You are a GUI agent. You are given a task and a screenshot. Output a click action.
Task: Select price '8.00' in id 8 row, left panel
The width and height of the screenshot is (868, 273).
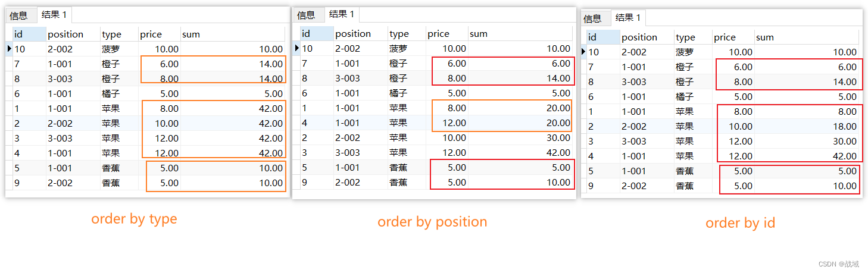160,79
